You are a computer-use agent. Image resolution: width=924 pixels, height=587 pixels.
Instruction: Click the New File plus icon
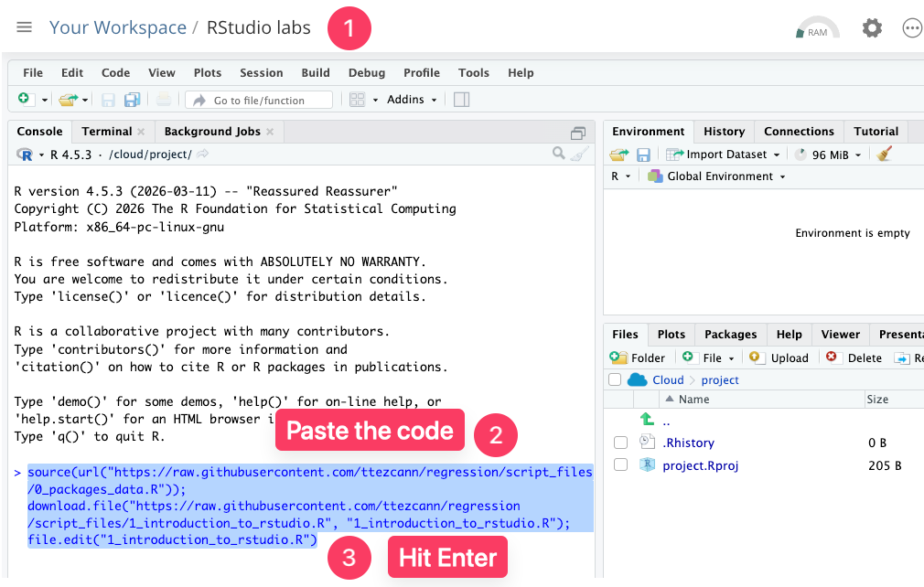24,99
